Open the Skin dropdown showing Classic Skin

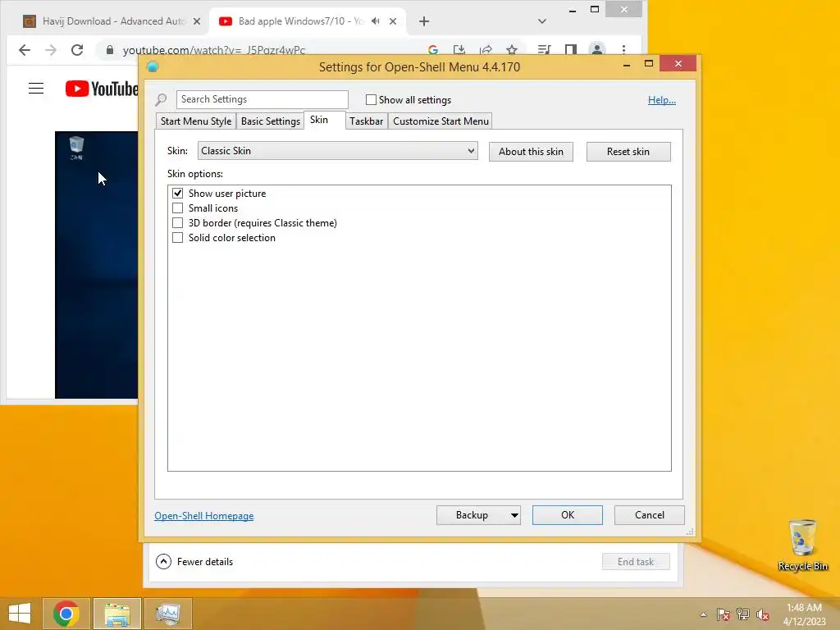tap(337, 151)
